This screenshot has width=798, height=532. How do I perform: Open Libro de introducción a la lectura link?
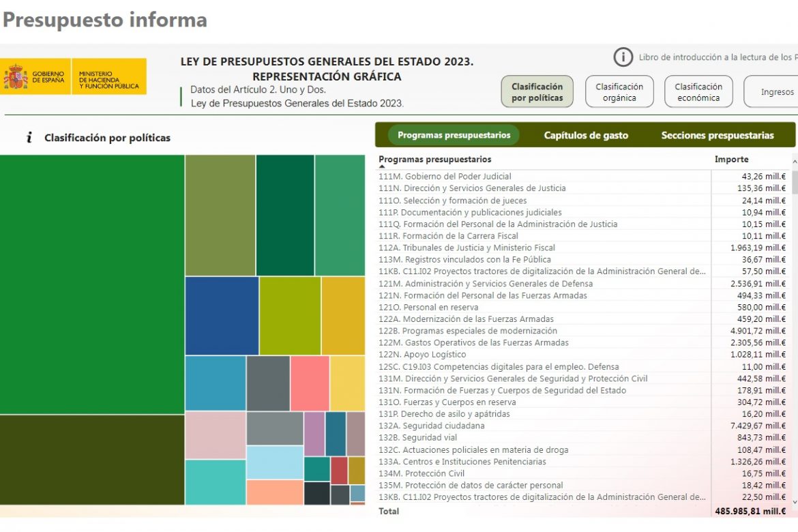[x=718, y=57]
